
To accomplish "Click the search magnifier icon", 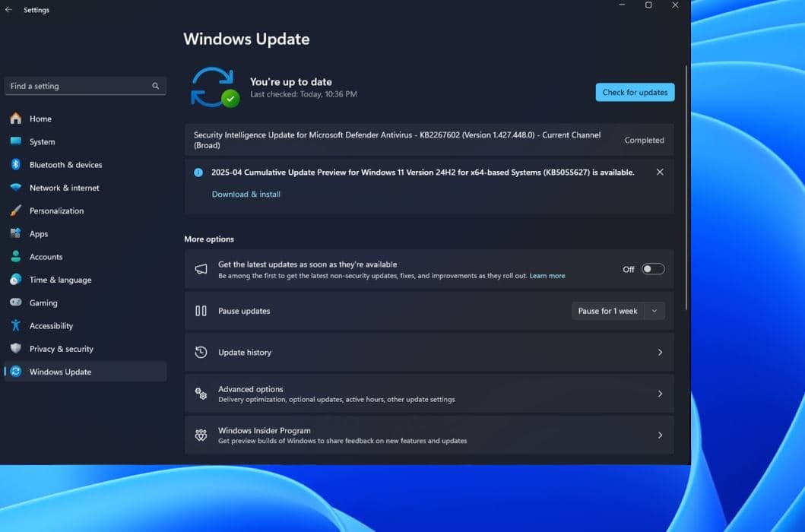I will [x=156, y=87].
